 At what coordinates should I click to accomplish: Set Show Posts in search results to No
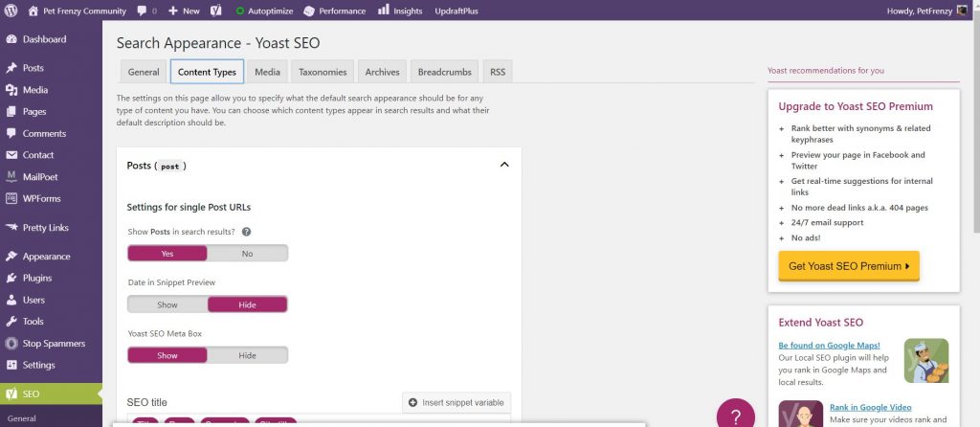coord(248,253)
